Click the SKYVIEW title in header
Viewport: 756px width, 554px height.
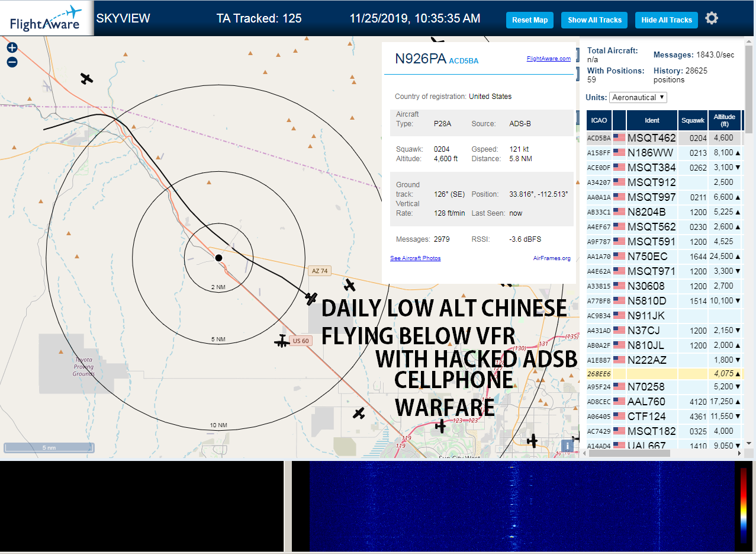(x=123, y=18)
